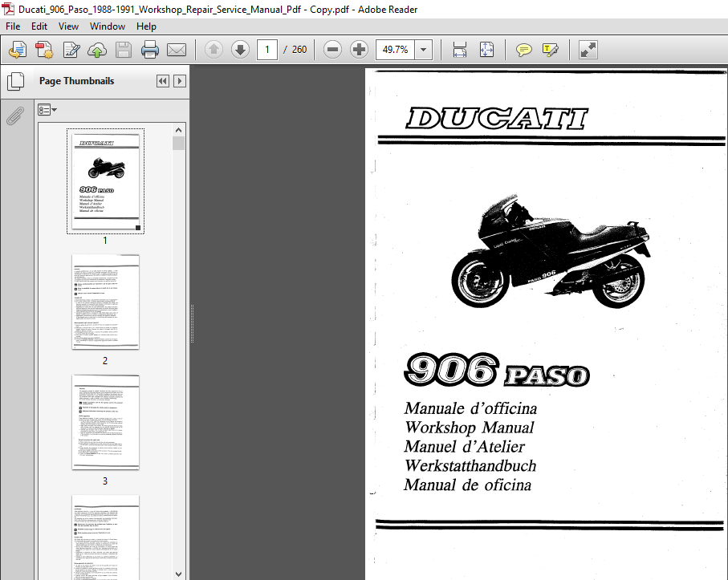The height and width of the screenshot is (580, 728).
Task: Click the Page Thumbnails panel icon
Action: pos(16,81)
